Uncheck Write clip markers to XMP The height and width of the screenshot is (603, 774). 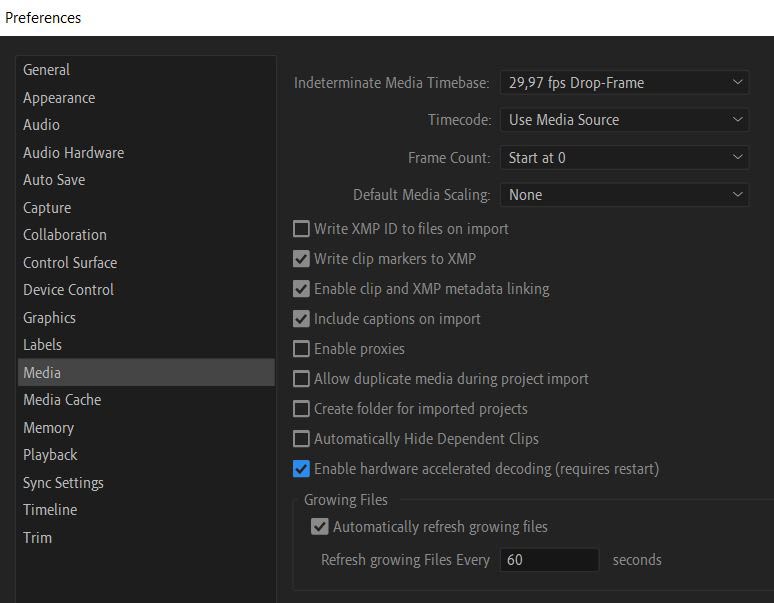(301, 259)
